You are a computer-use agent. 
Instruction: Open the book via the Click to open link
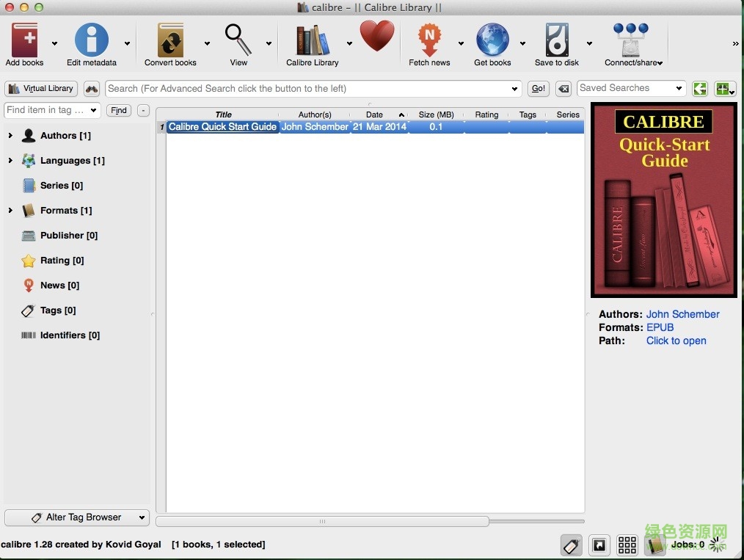coord(676,341)
